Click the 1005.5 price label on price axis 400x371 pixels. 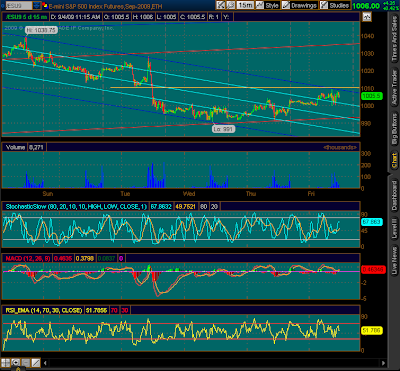pyautogui.click(x=372, y=96)
